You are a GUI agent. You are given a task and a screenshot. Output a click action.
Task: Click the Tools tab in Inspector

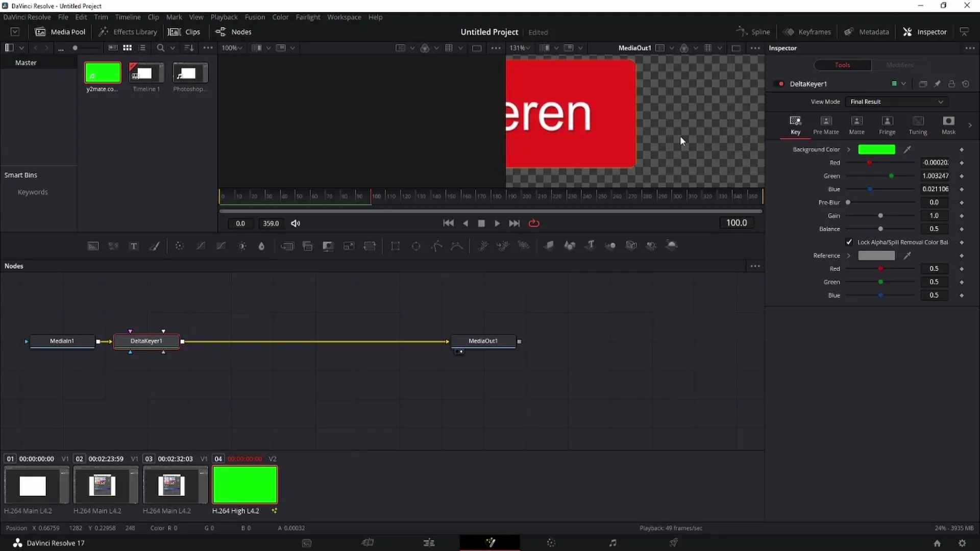click(842, 65)
